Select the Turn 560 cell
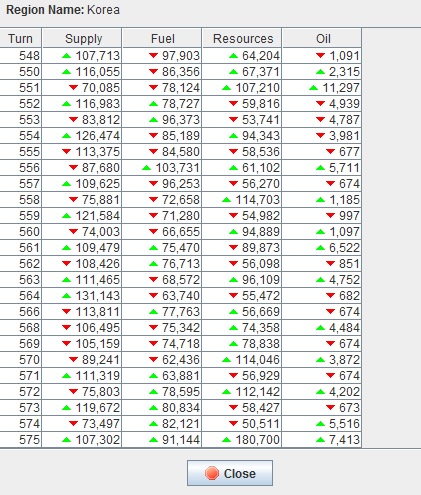421x495 pixels. pos(20,232)
